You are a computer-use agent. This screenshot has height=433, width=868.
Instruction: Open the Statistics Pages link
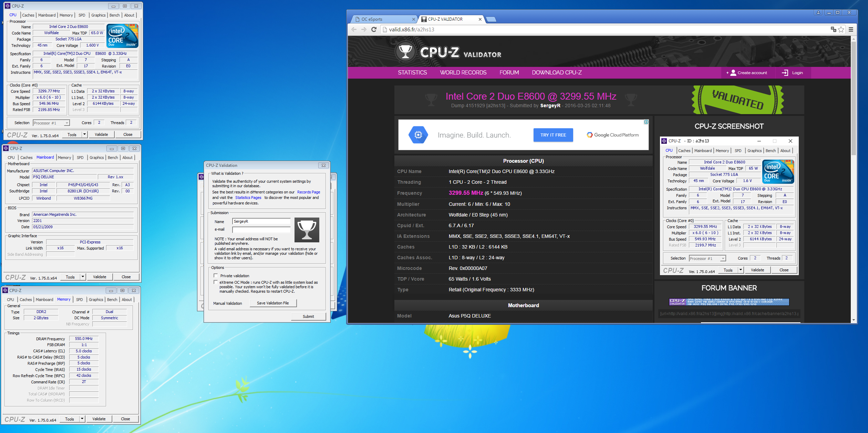point(248,198)
